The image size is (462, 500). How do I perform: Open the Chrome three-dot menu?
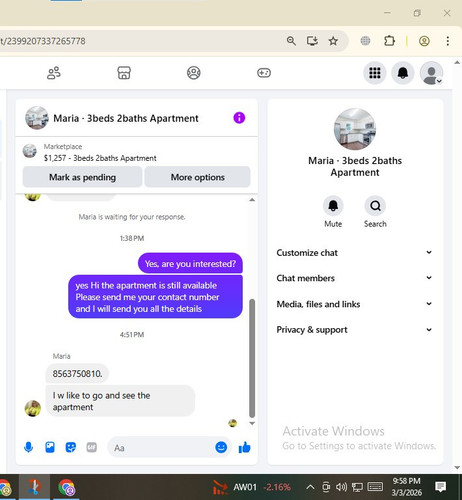pos(448,41)
